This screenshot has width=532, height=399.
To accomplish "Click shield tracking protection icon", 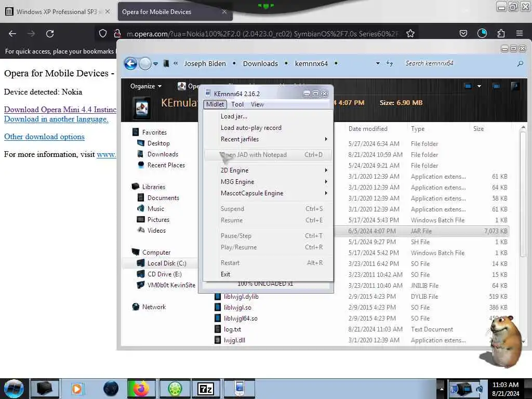I will [x=103, y=33].
